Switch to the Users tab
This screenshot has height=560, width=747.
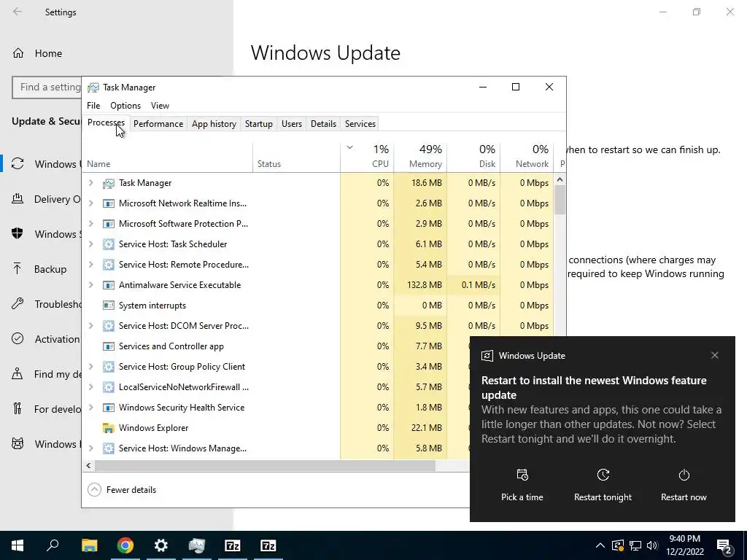click(292, 124)
